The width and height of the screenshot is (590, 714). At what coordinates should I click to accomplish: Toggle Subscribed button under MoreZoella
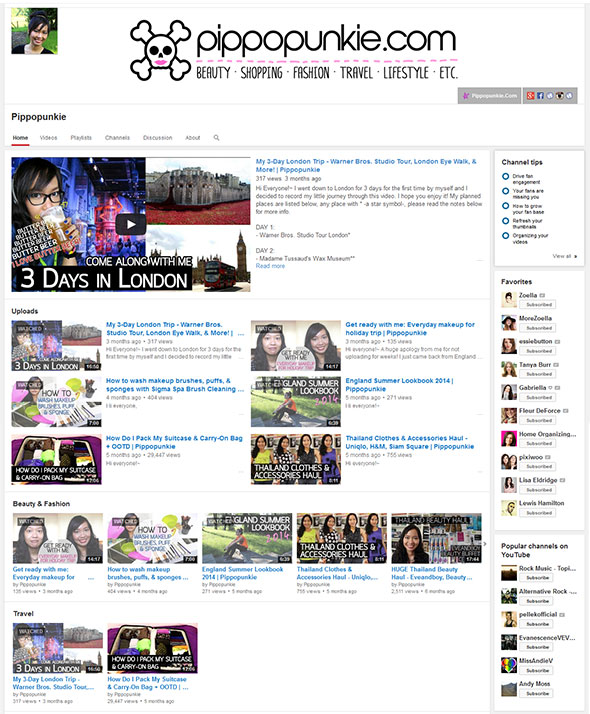(x=538, y=328)
